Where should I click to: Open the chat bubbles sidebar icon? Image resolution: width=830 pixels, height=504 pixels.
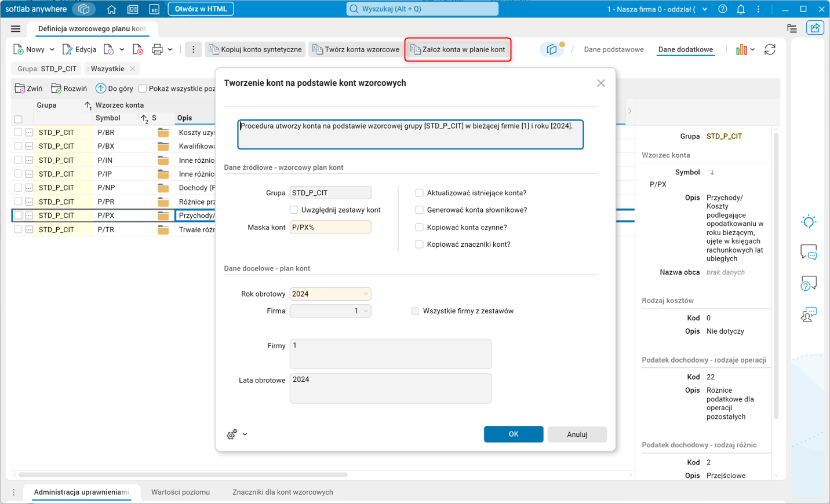(x=809, y=253)
